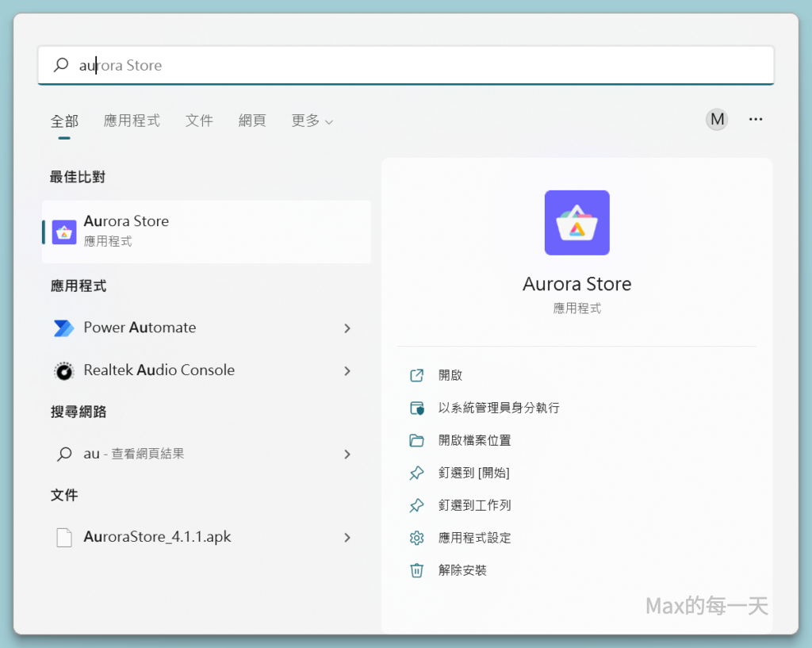This screenshot has width=812, height=648.
Task: Select the Realtek Audio Console result text
Action: coord(159,370)
